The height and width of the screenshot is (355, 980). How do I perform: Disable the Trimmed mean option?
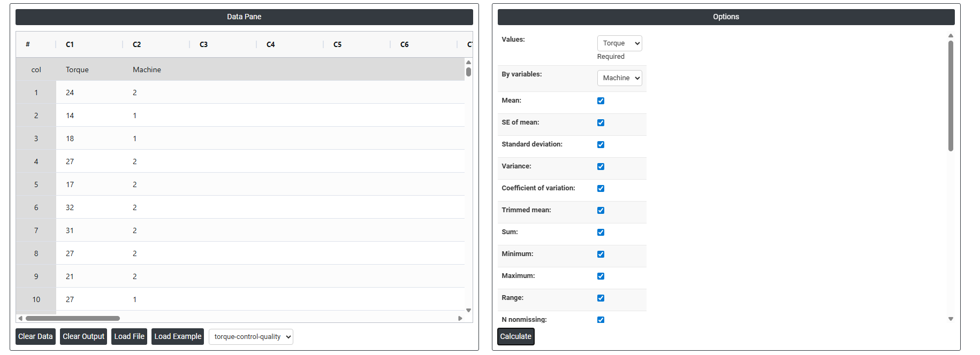pyautogui.click(x=601, y=211)
